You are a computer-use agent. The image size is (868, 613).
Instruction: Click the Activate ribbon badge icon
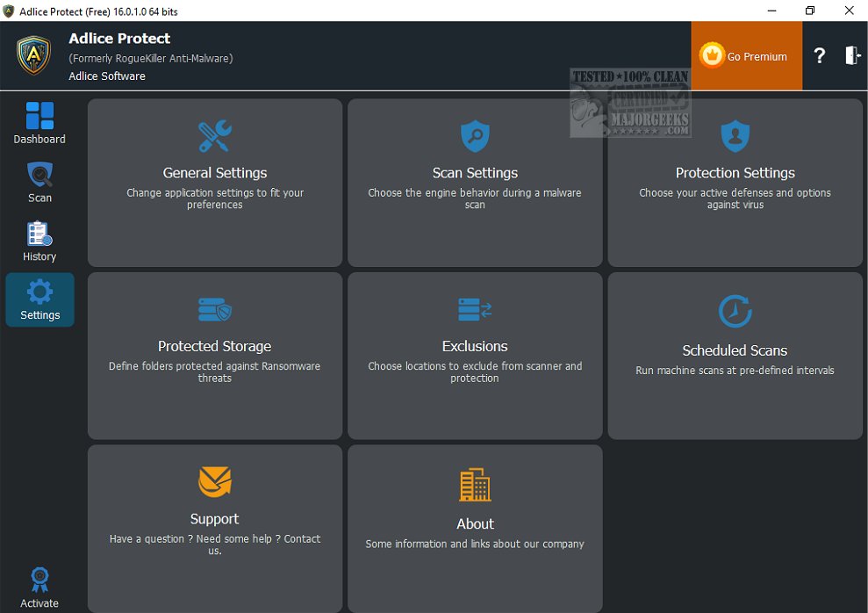point(39,580)
